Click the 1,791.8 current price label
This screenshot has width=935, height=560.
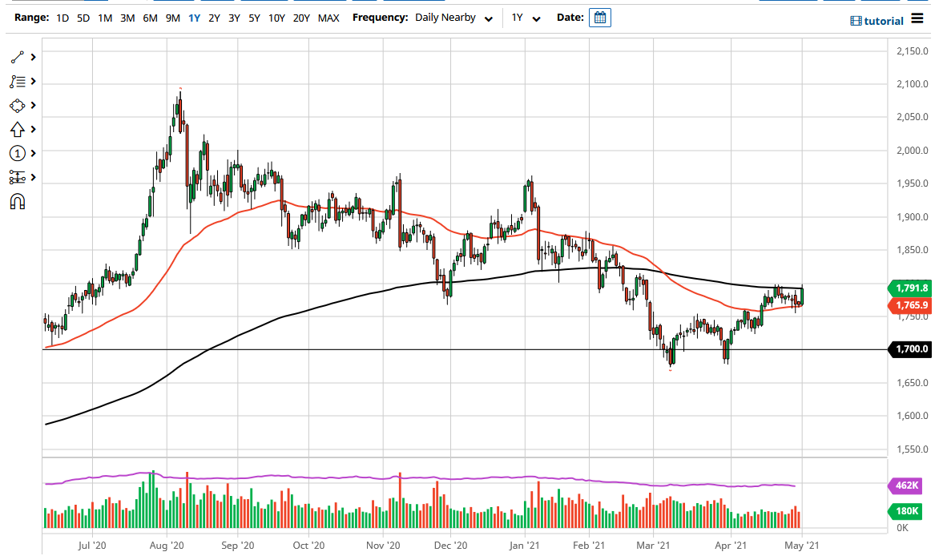pyautogui.click(x=909, y=288)
